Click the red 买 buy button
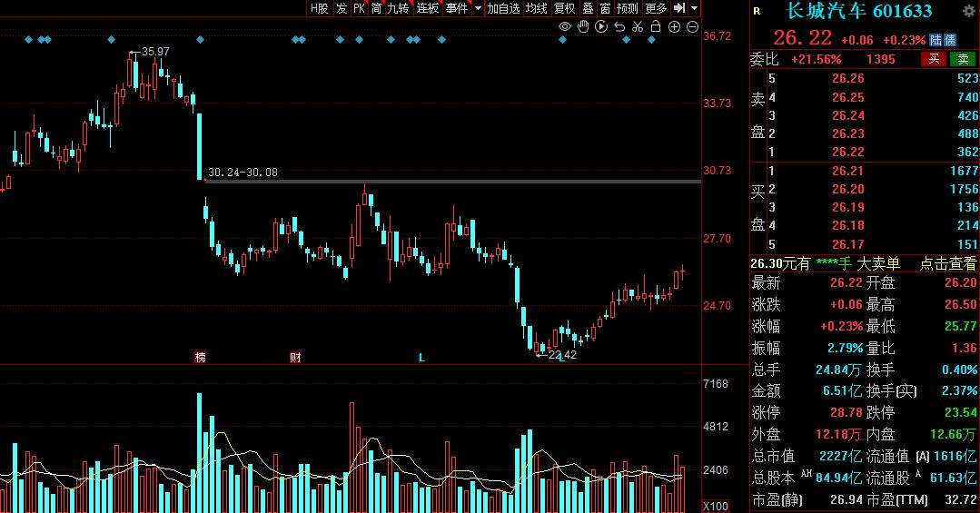980x513 pixels. click(x=934, y=59)
